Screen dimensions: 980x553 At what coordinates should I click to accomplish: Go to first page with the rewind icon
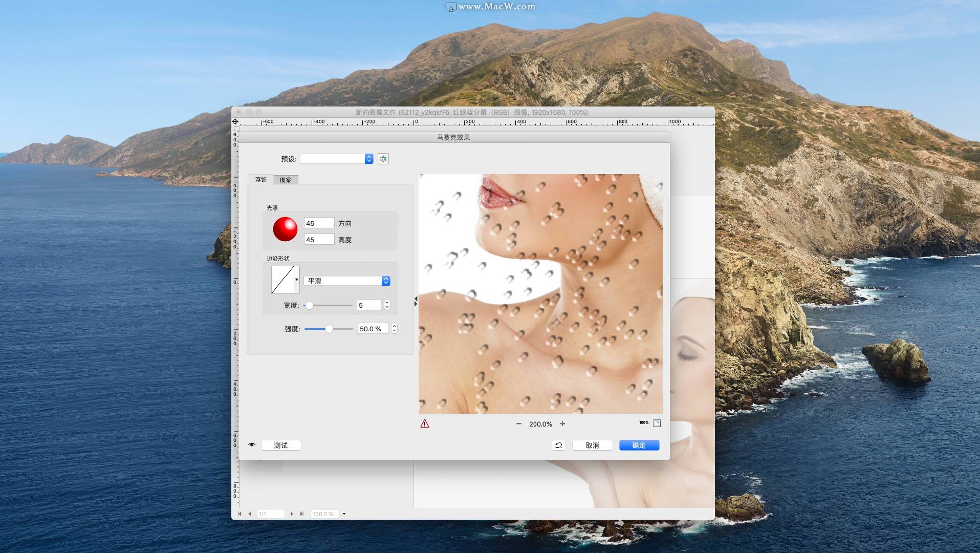point(241,514)
